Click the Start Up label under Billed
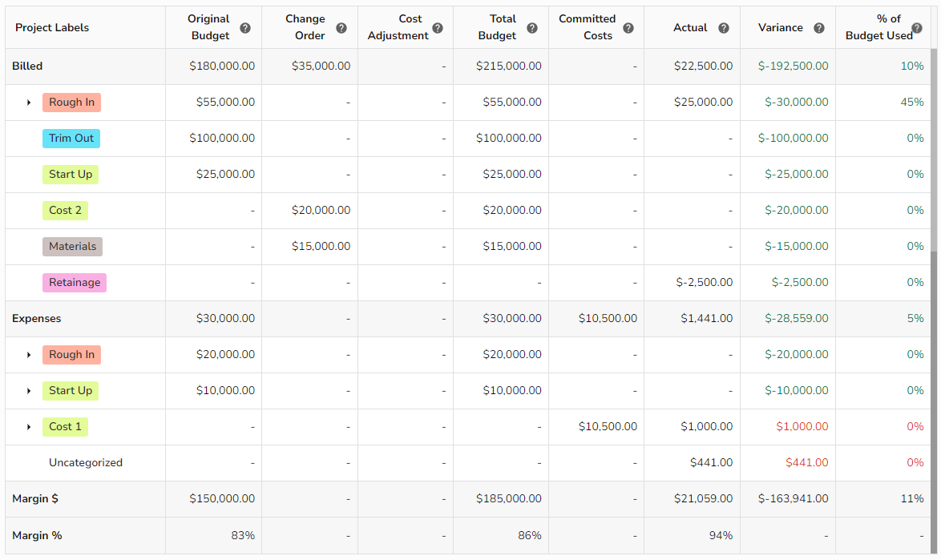This screenshot has height=560, width=941. (71, 174)
